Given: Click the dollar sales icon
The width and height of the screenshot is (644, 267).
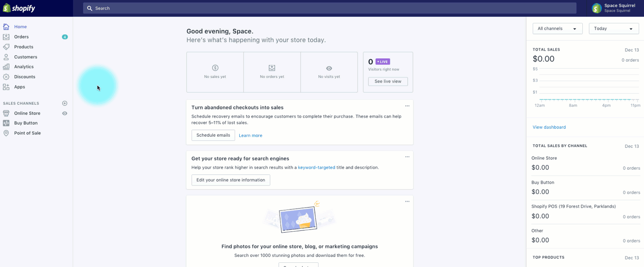Looking at the screenshot, I should click(x=215, y=68).
